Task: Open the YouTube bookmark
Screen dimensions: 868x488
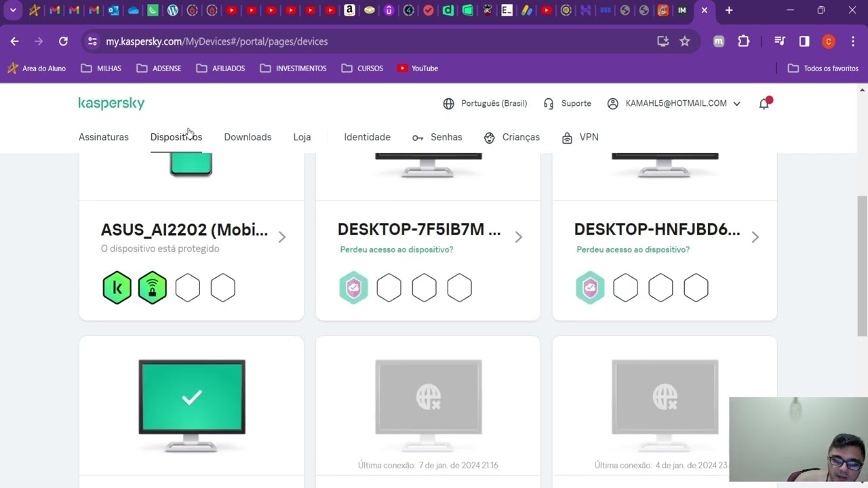Action: [x=418, y=68]
